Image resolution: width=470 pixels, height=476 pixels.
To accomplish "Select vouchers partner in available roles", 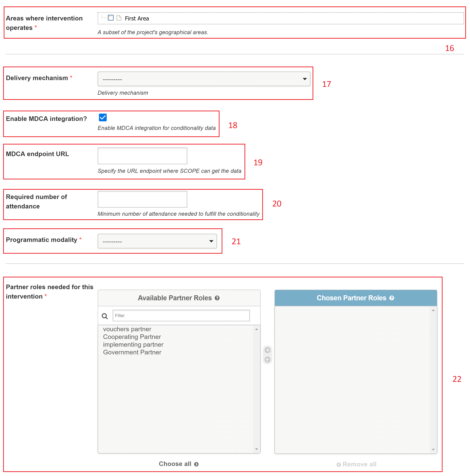I will [x=127, y=329].
